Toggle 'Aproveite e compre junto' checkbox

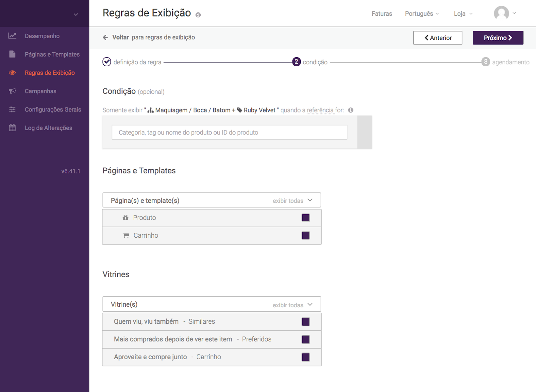coord(306,357)
